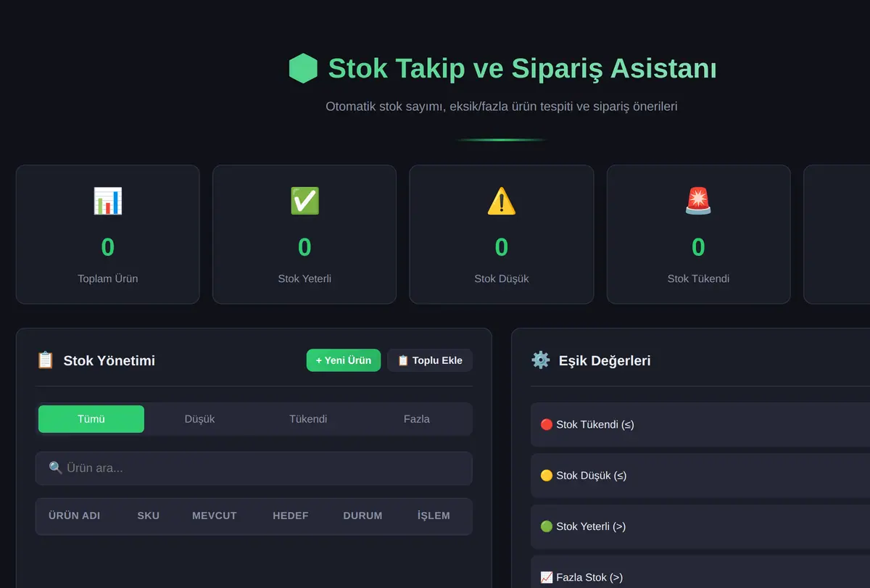Click the red siren icon above Stok Tükendi
Viewport: 870px width, 588px height.
point(698,201)
